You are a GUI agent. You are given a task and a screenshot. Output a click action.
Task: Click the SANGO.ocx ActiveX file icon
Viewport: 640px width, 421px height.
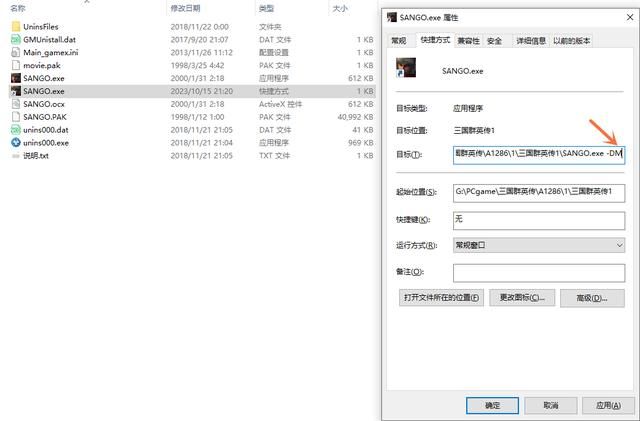tap(15, 104)
